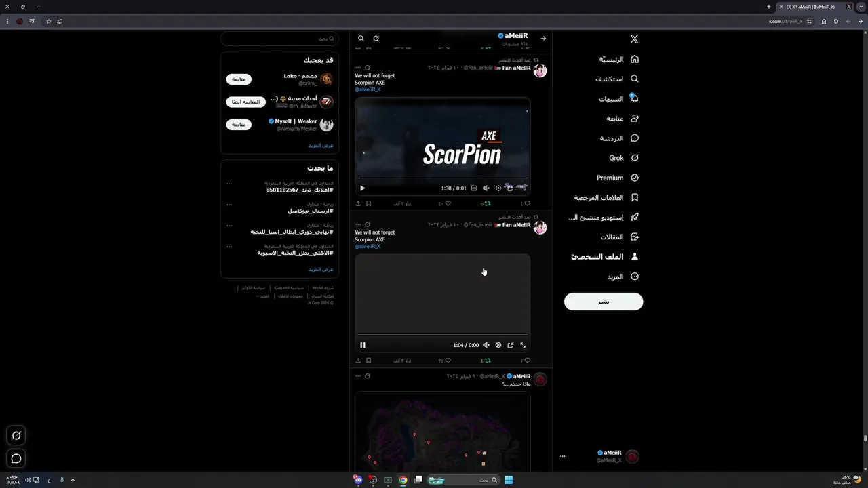Open the #ارسنال_نيوكاسل trend
The image size is (868, 488).
coord(310,211)
